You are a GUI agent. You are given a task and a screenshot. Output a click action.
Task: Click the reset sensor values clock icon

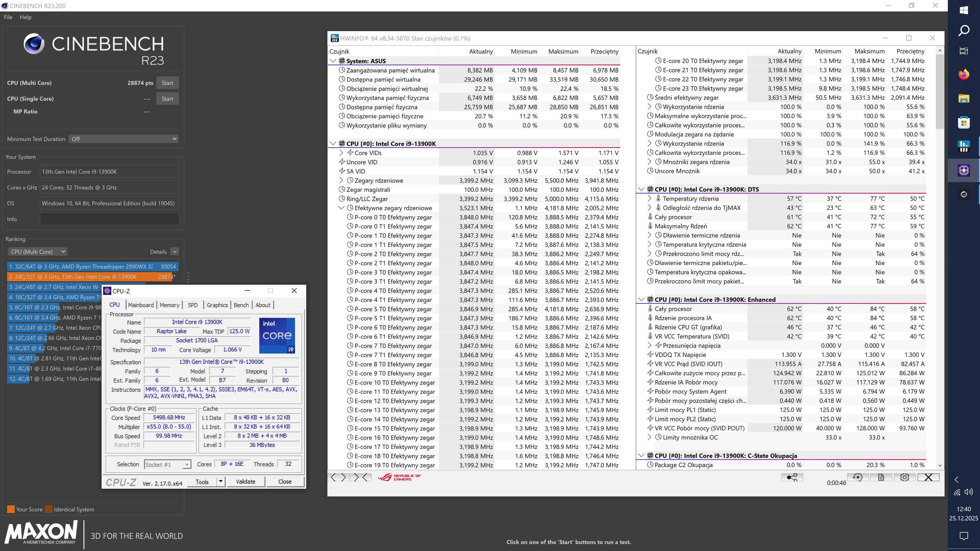click(857, 477)
